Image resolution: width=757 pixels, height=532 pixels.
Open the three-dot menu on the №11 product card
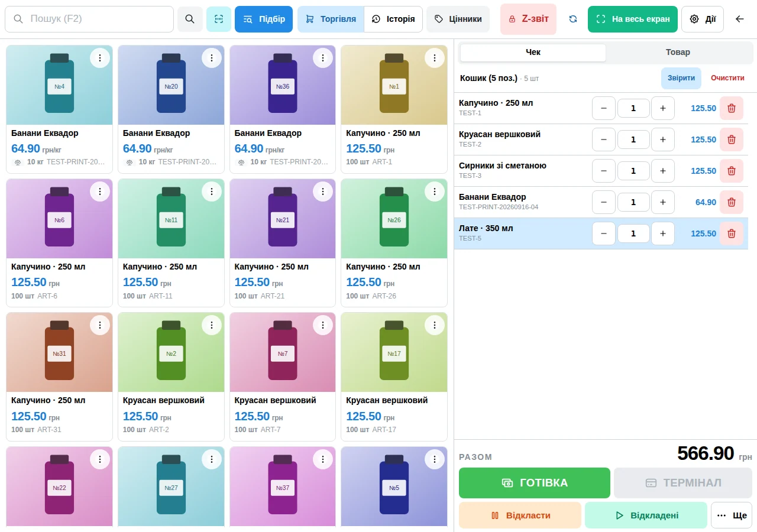(212, 192)
